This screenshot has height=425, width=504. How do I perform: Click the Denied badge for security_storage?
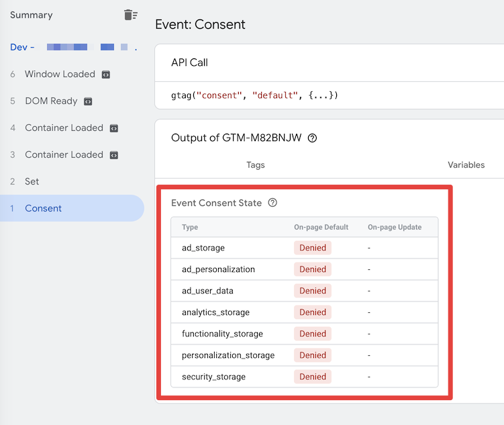point(313,377)
